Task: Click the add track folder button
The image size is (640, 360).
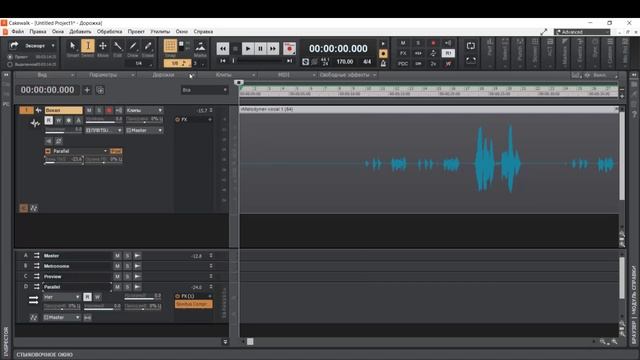Action: coord(100,90)
